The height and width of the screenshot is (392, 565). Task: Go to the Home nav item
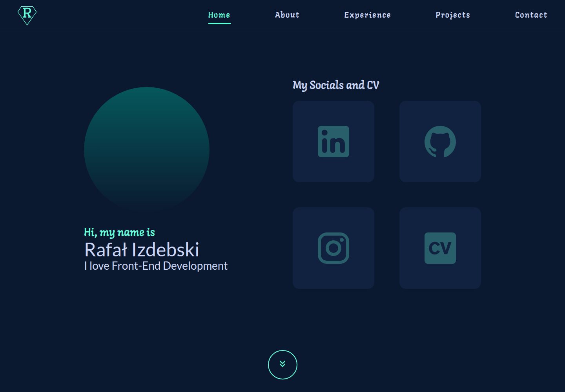pyautogui.click(x=219, y=15)
